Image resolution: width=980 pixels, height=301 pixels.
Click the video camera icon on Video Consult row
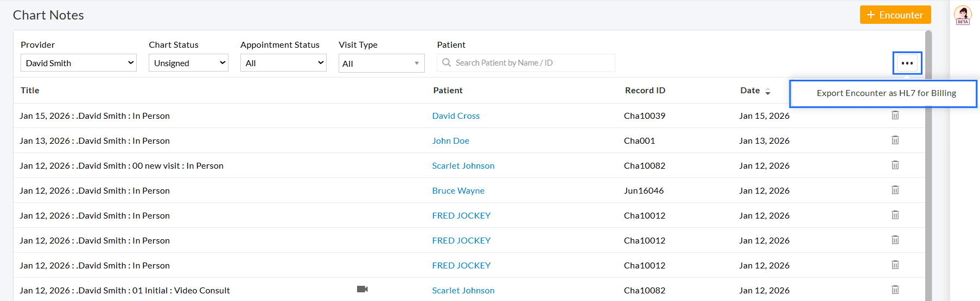[x=362, y=289]
